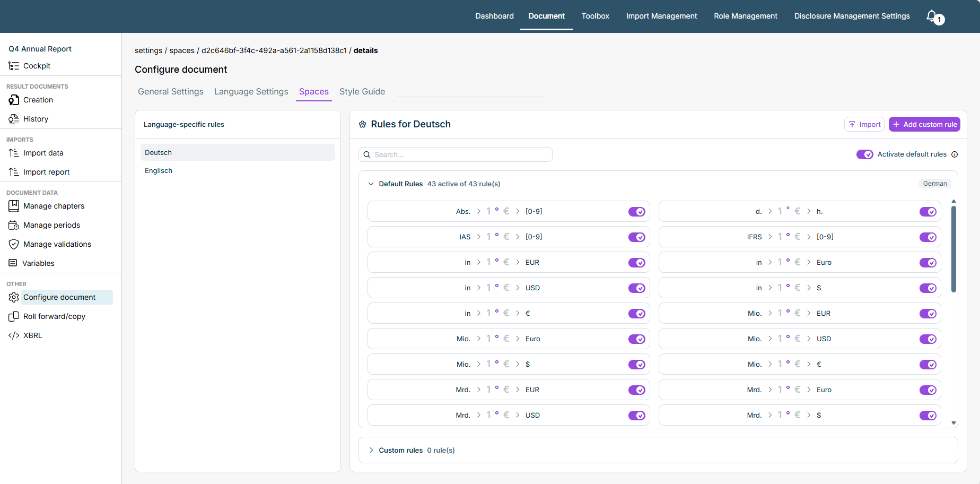This screenshot has height=484, width=980.
Task: Click the Manage validations shield icon
Action: point(14,244)
